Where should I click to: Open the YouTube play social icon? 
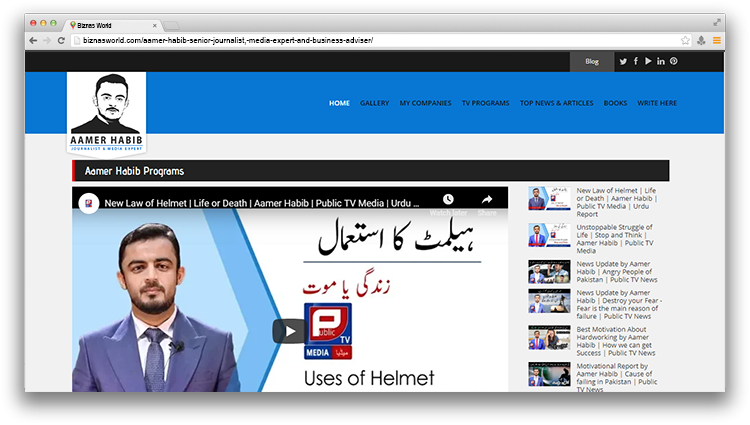pyautogui.click(x=648, y=61)
